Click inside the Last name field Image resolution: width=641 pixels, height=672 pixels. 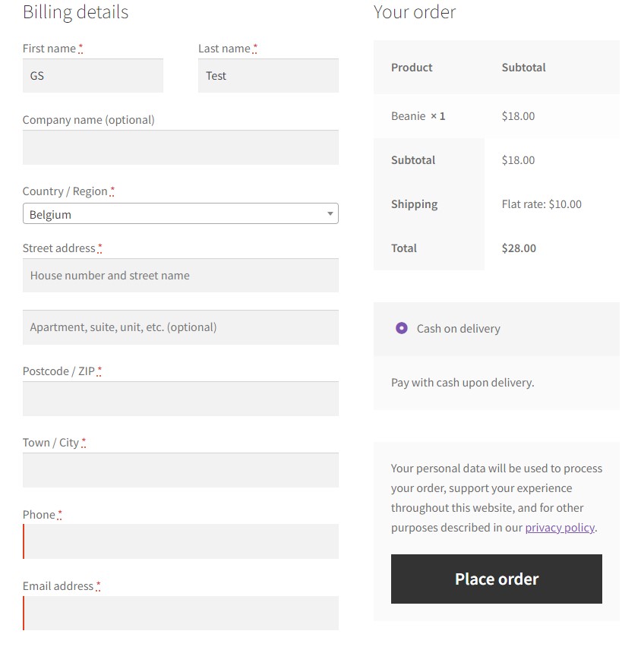tap(267, 75)
